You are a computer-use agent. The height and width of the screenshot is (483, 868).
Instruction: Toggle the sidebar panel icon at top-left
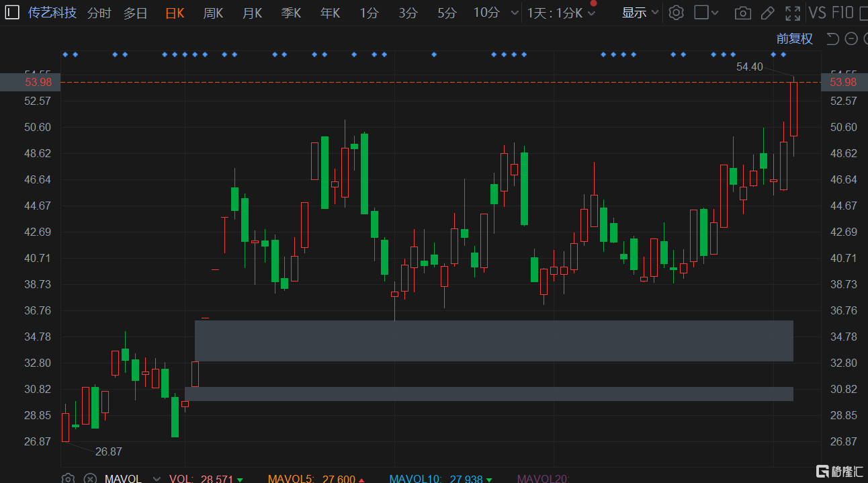pos(12,13)
